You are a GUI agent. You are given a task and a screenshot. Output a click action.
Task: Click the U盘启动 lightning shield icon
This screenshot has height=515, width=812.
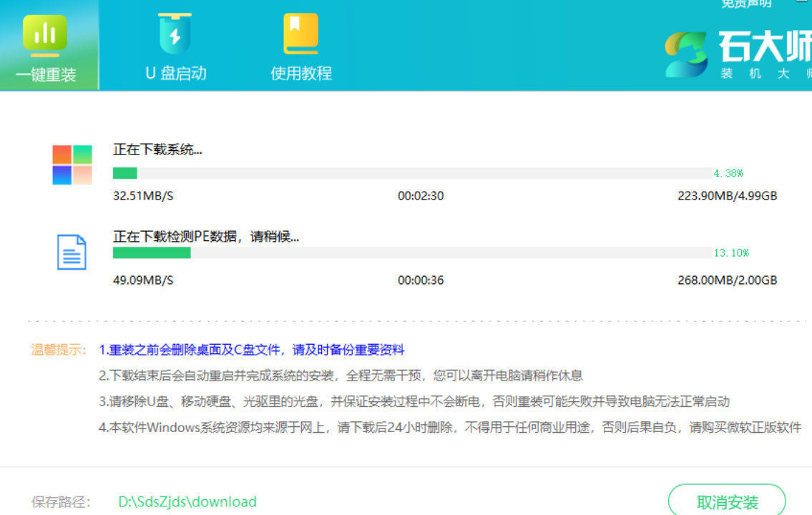(175, 34)
